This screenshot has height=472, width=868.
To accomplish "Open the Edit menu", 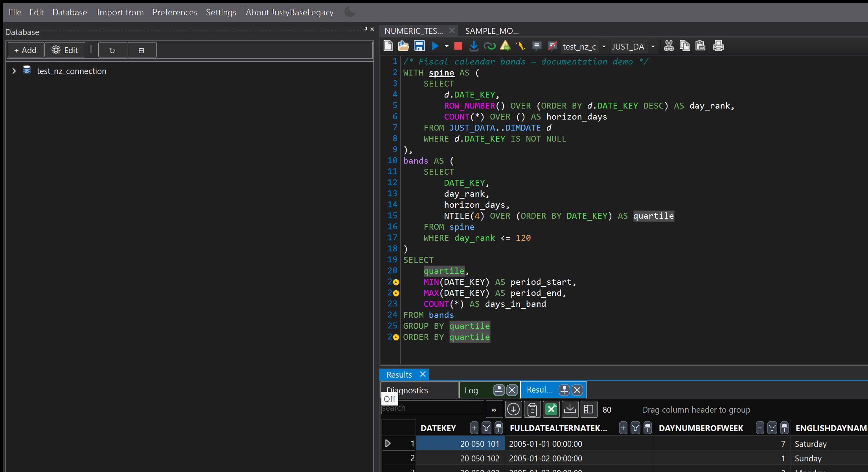I will point(37,12).
